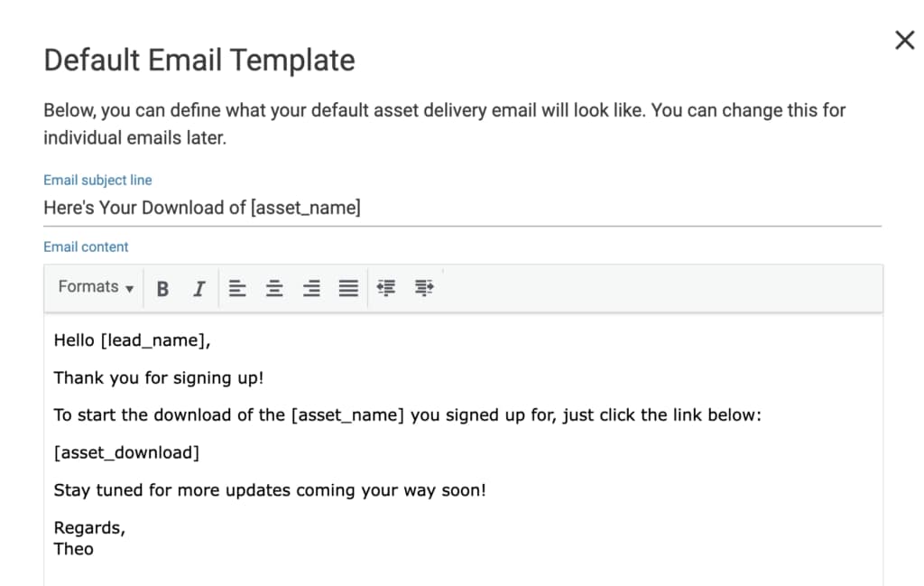This screenshot has height=586, width=924.
Task: Click into the Email subject line field
Action: pyautogui.click(x=460, y=208)
